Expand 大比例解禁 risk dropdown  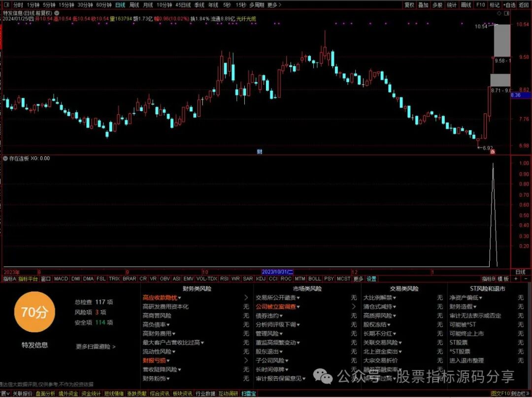tap(394, 298)
